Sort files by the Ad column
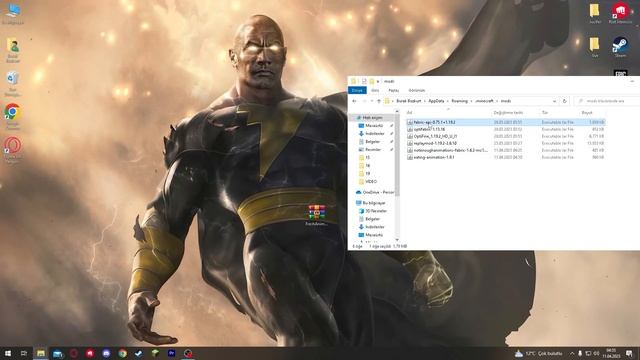640x360 pixels. [409, 113]
